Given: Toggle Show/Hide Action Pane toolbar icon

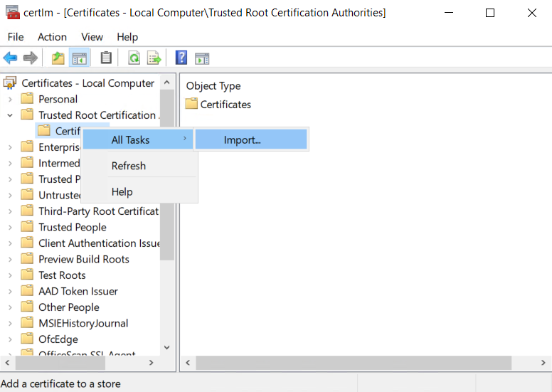Looking at the screenshot, I should click(202, 58).
